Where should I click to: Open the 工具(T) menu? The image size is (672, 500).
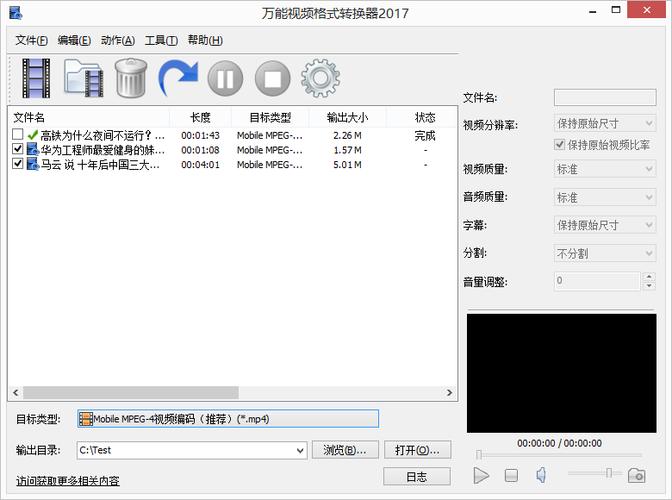(x=161, y=40)
